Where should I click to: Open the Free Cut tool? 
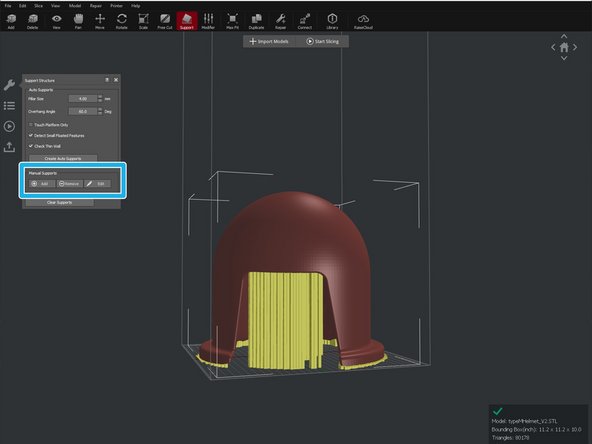(x=165, y=21)
